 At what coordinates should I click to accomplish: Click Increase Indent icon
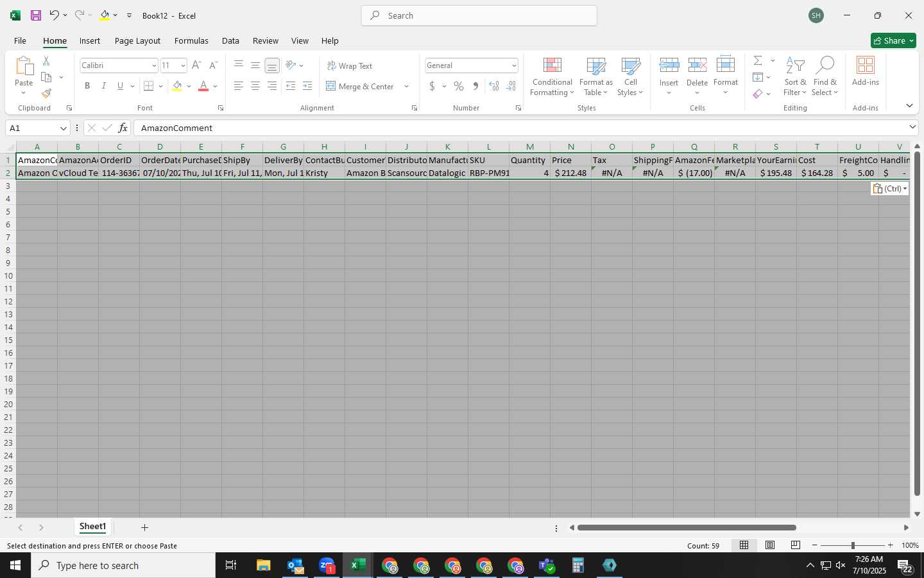pos(307,86)
